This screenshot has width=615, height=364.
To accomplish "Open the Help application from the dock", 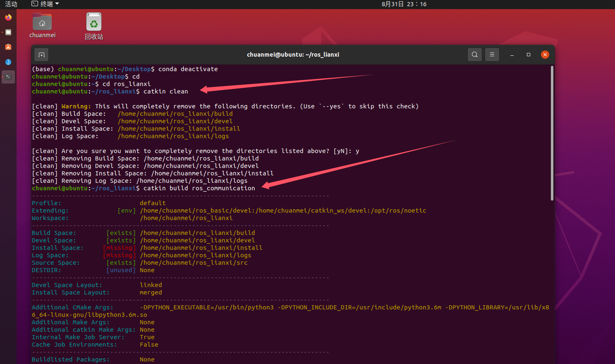I will (8, 62).
